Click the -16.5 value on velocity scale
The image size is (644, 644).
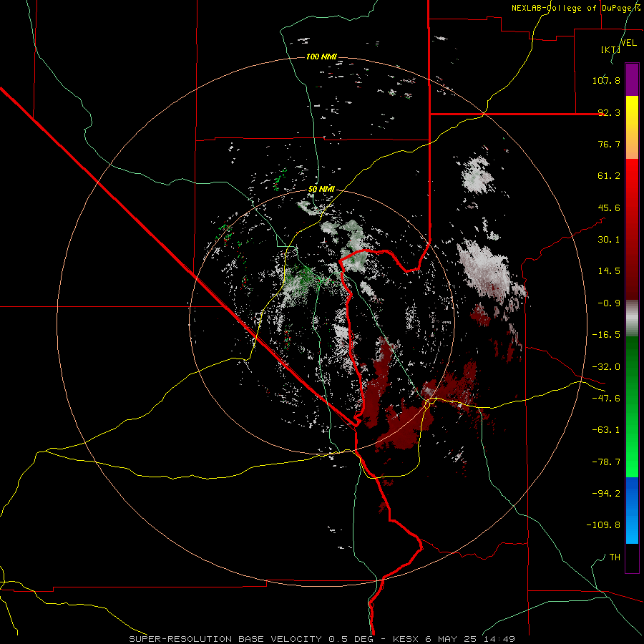[606, 335]
